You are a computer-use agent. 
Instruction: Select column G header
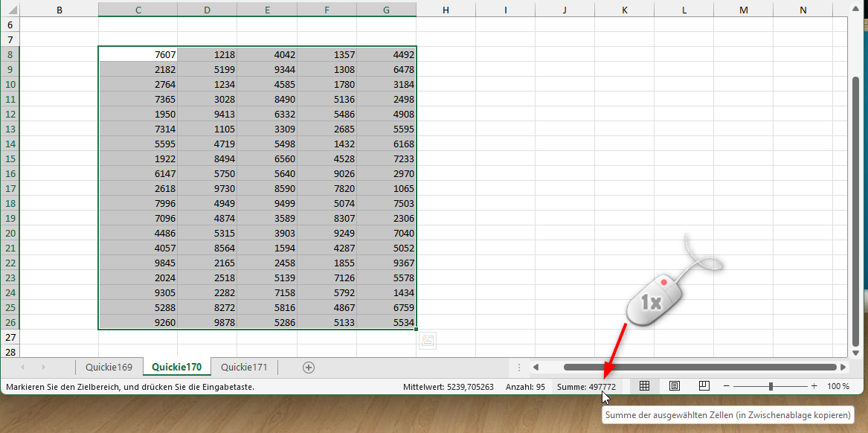[386, 10]
